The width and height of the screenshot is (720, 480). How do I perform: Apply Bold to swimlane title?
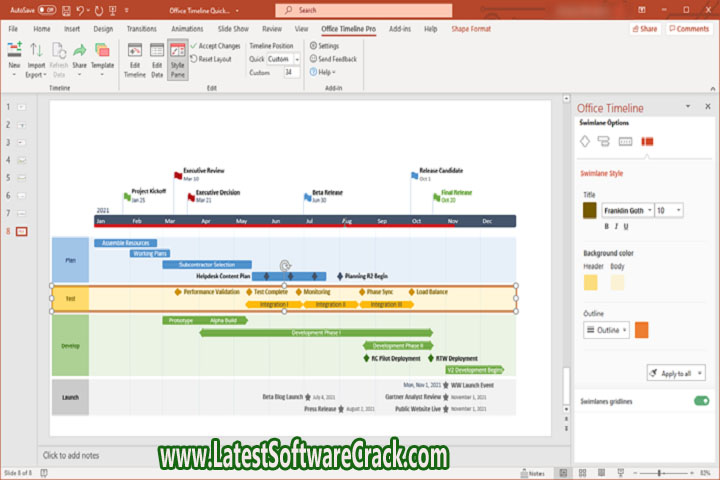point(606,226)
